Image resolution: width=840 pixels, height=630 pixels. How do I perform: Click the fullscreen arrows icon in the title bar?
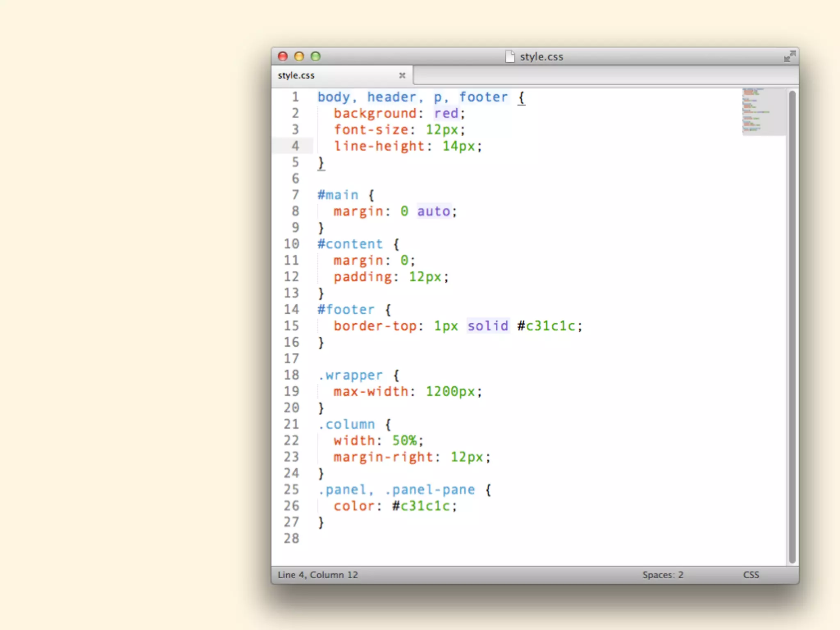pyautogui.click(x=790, y=56)
